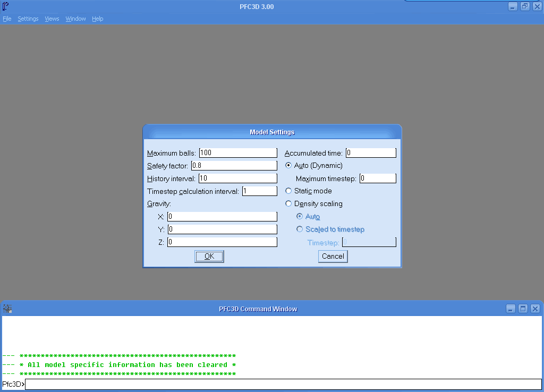Select the Gravity X input field
544x392 pixels.
point(223,217)
